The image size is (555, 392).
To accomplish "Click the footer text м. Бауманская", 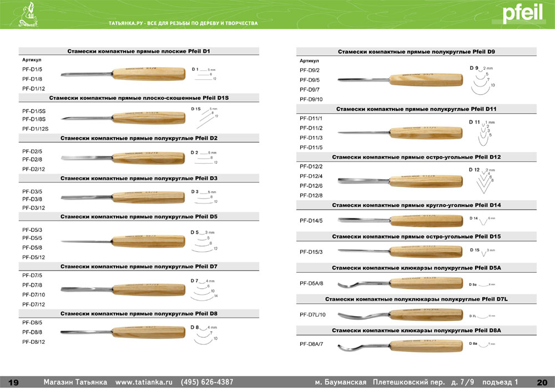I will [341, 382].
